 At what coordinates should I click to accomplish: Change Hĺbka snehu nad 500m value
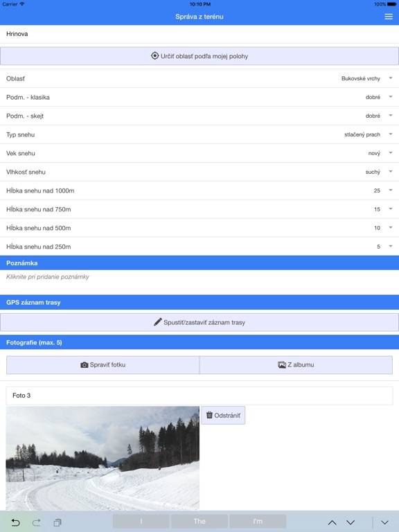(199, 228)
